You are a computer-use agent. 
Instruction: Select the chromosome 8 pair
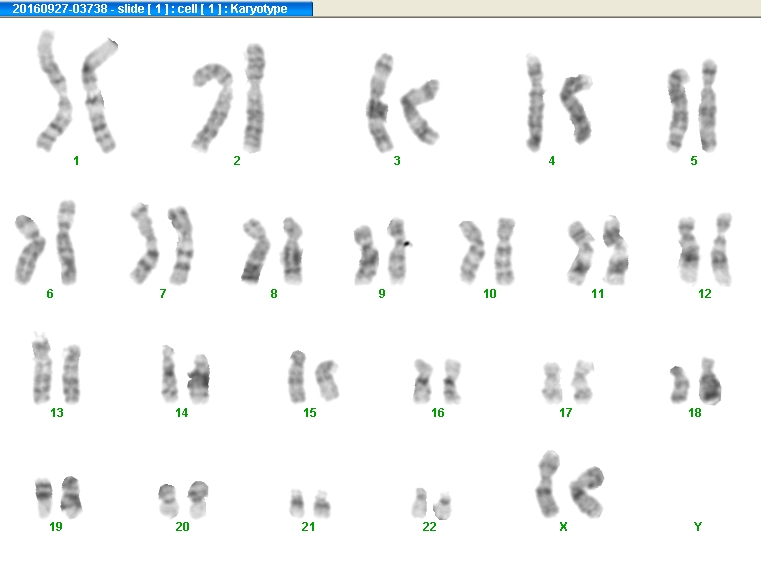click(273, 250)
